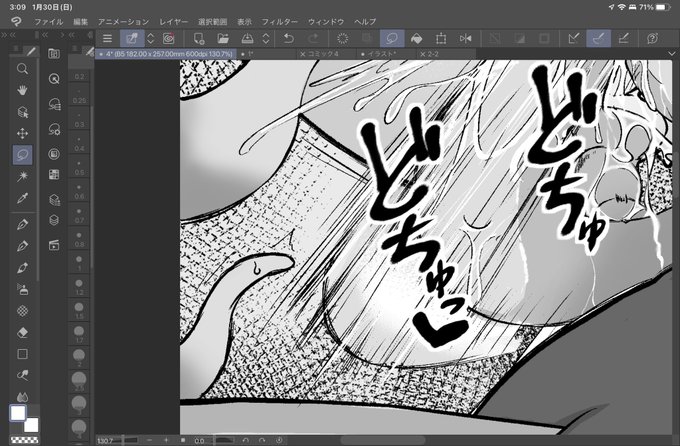680x446 pixels.
Task: Toggle Snap to Special Ruler
Action: click(598, 39)
